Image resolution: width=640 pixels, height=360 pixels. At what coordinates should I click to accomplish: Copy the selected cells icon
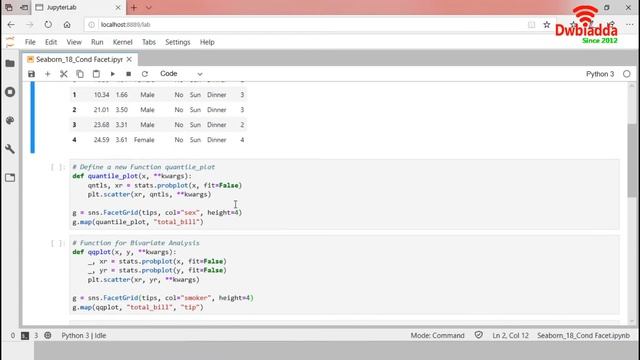click(80, 74)
